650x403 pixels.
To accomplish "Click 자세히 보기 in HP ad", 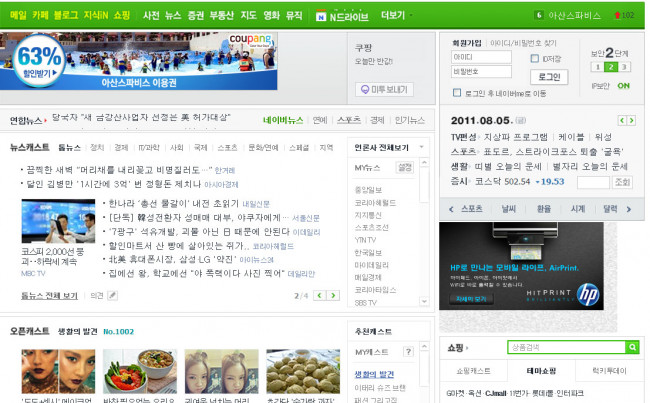I will [x=471, y=299].
